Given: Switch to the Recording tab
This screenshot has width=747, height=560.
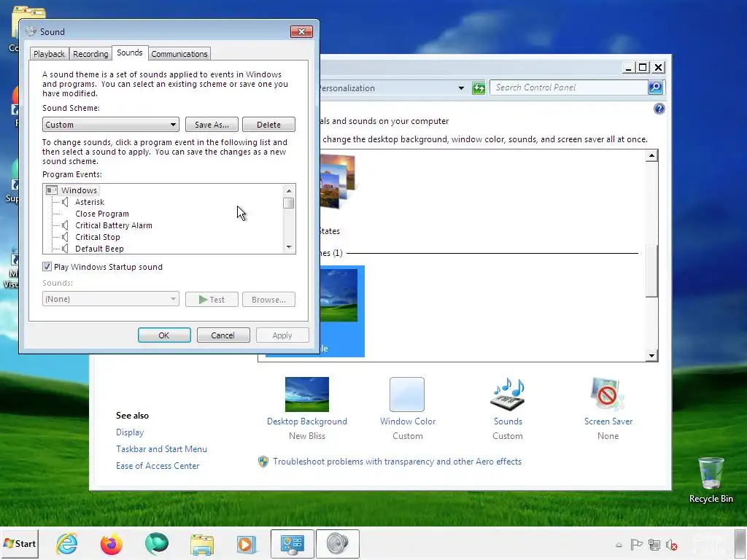Looking at the screenshot, I should [x=90, y=54].
